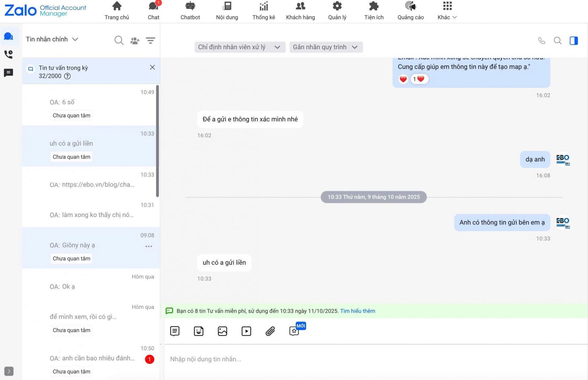Viewport: 588px width, 380px height.
Task: Expand Chỉ định nhân viên xử lý dropdown
Action: (x=240, y=47)
